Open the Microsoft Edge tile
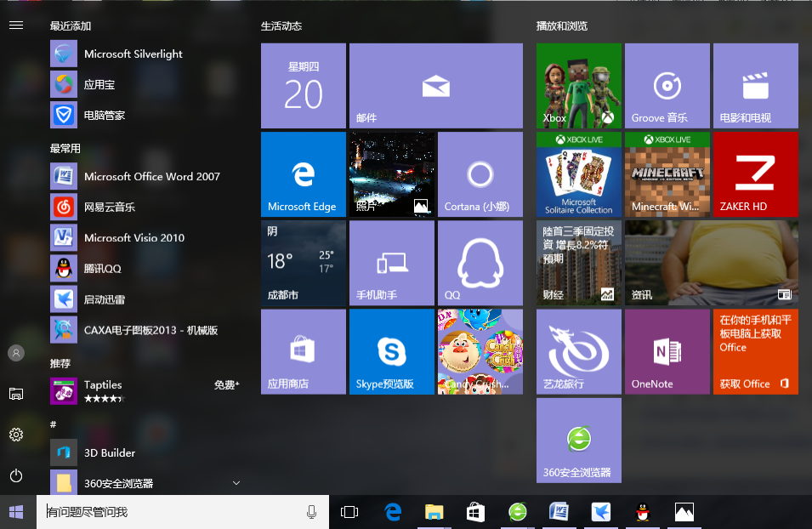 [303, 174]
